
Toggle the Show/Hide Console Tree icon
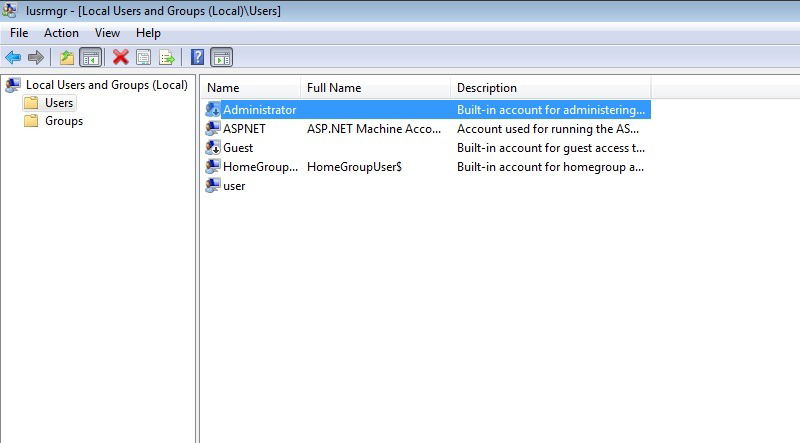coord(91,57)
